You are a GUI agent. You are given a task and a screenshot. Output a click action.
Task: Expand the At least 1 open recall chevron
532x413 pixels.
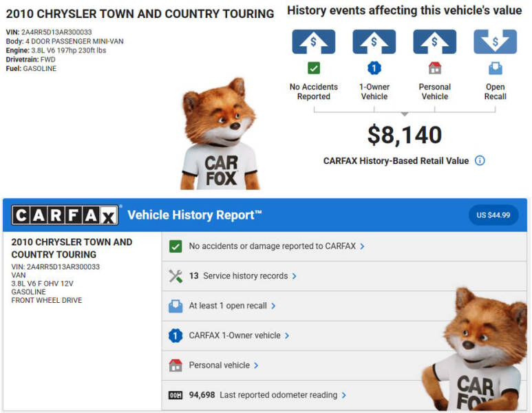pyautogui.click(x=273, y=306)
